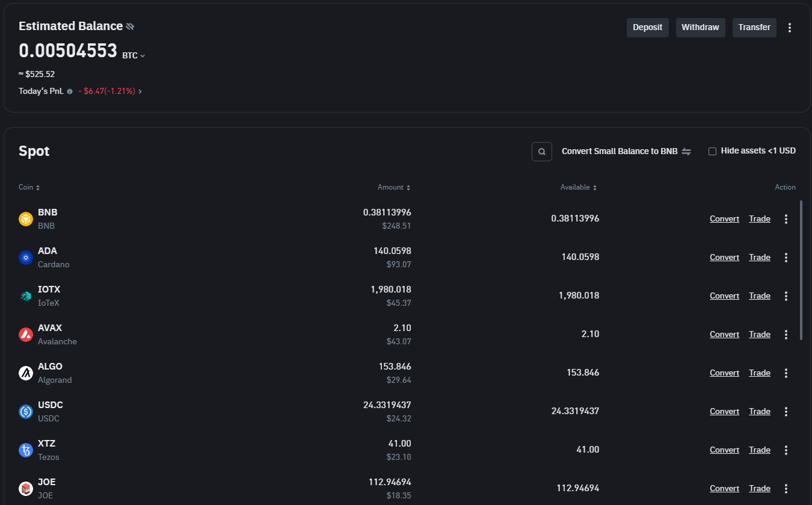Click the IoTeX IOTX coin icon
Screen dimensions: 812x505
(26, 296)
